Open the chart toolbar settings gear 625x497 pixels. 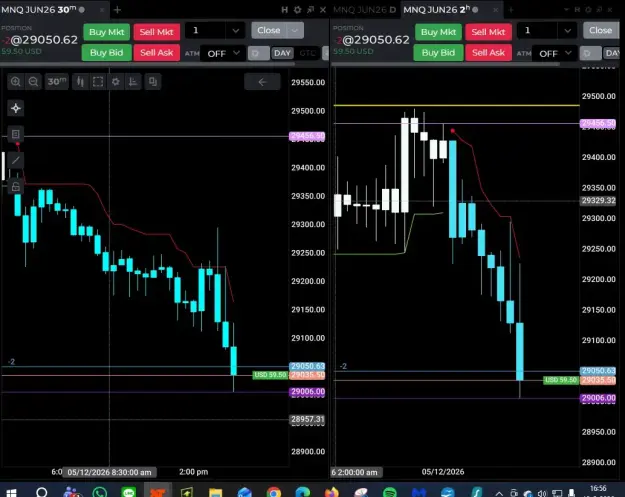coord(116,82)
